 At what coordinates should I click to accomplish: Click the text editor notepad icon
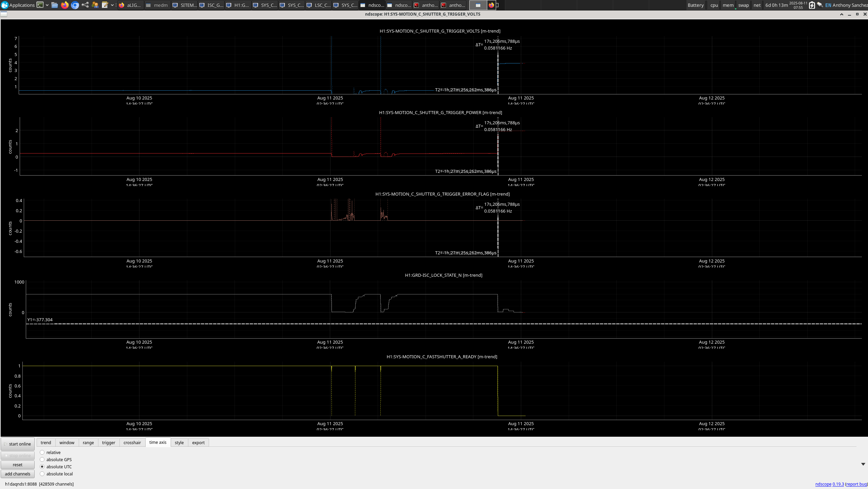point(105,5)
